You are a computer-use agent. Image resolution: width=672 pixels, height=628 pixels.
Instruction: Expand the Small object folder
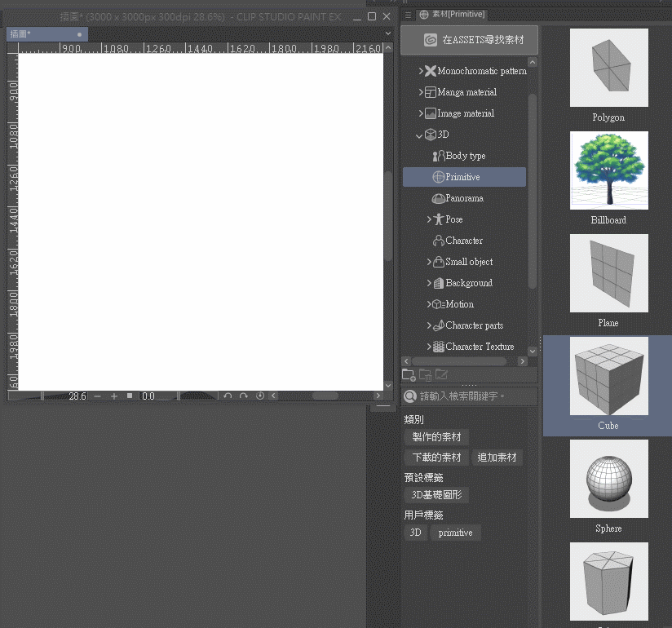(x=429, y=262)
